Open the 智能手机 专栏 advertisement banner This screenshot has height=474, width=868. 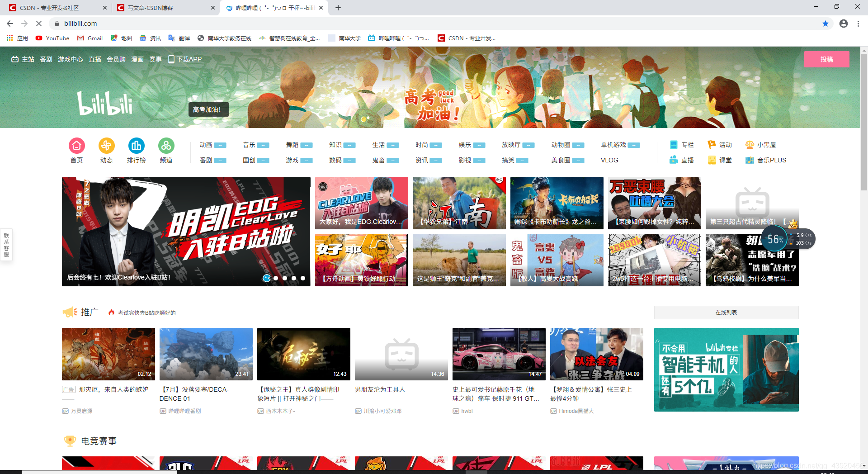click(726, 370)
